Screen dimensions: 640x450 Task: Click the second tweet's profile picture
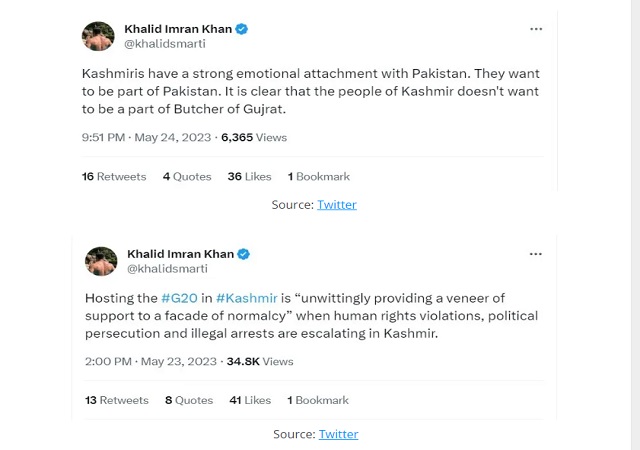[x=101, y=261]
